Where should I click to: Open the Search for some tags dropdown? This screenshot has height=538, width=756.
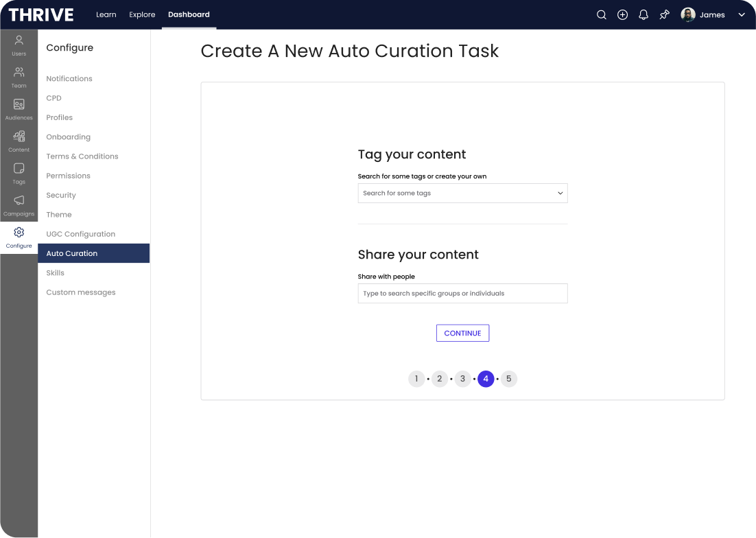tap(462, 194)
